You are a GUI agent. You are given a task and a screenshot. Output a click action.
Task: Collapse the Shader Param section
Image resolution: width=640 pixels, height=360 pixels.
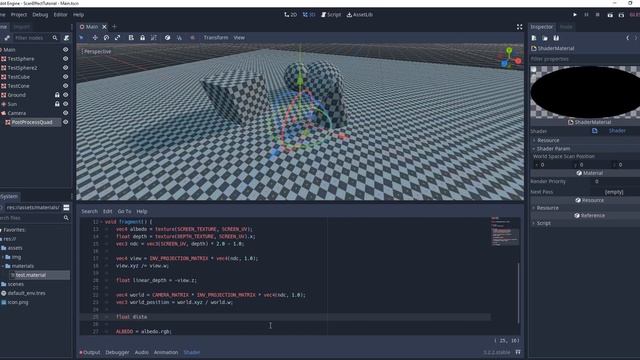tap(585, 149)
